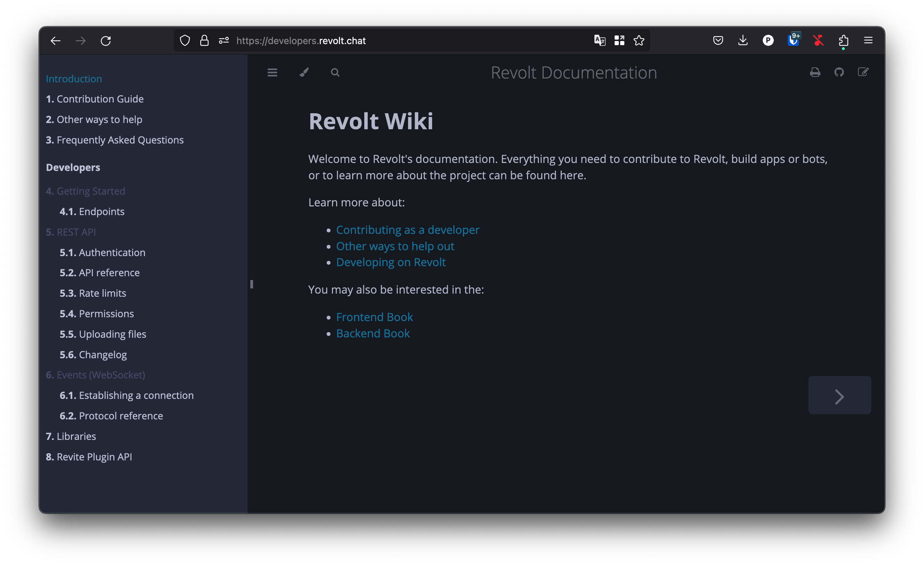This screenshot has height=565, width=924.
Task: Print the book using printer icon
Action: [x=815, y=72]
